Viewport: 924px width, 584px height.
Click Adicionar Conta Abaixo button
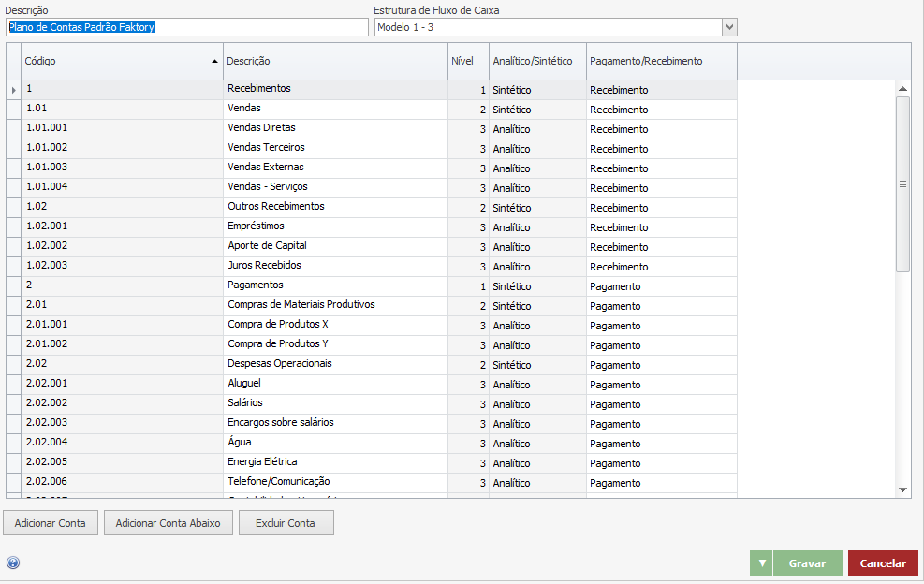168,523
